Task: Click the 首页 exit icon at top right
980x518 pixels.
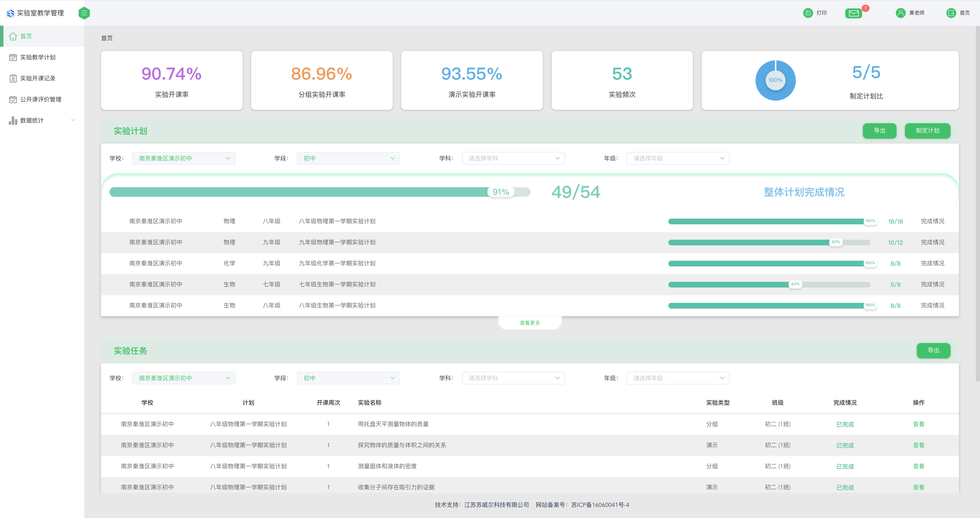Action: (951, 13)
